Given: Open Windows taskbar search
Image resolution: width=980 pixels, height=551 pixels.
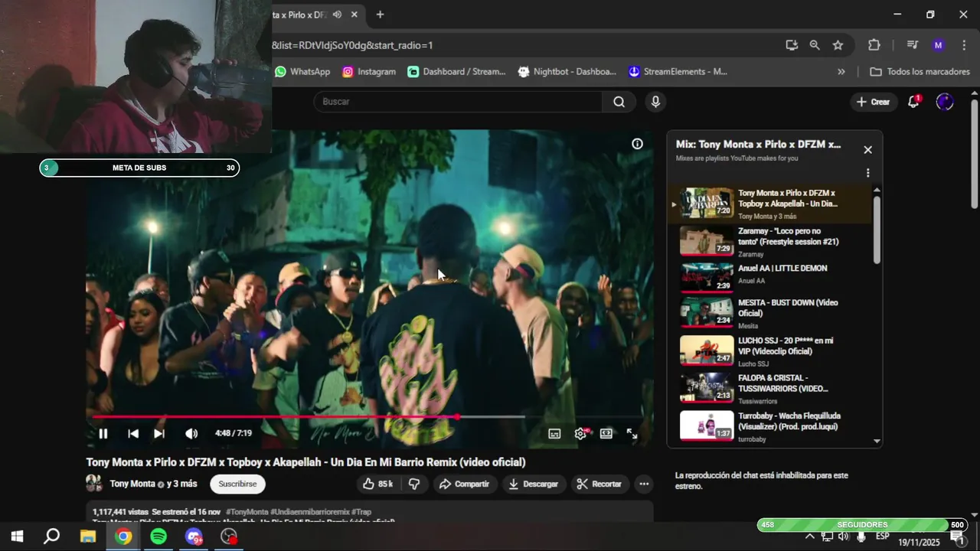Looking at the screenshot, I should click(51, 536).
